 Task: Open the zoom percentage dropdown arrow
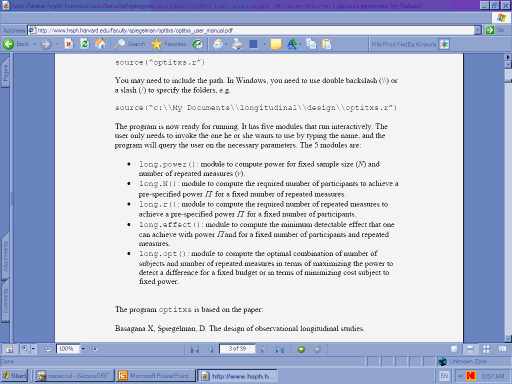[x=83, y=349]
